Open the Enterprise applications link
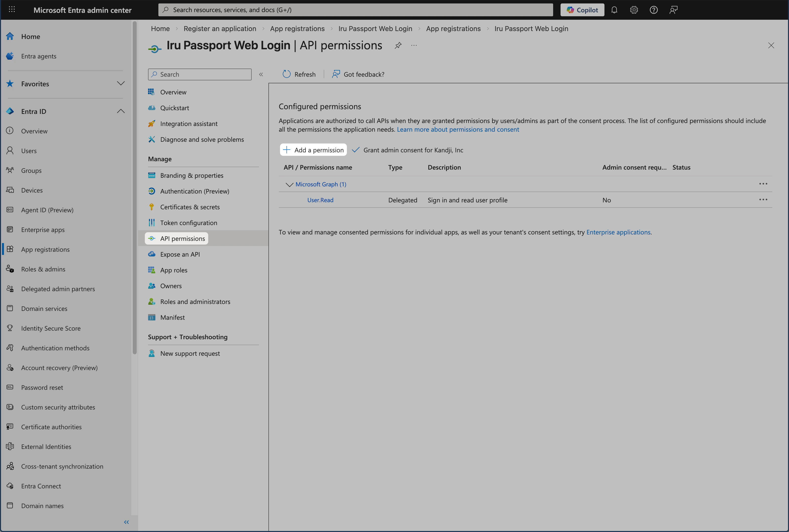 click(x=618, y=232)
